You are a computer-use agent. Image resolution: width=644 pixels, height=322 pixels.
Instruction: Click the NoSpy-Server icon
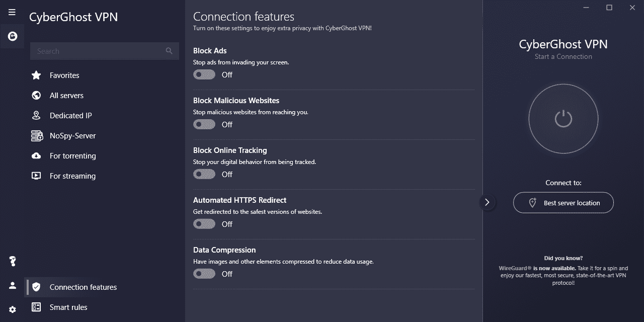[x=36, y=135]
